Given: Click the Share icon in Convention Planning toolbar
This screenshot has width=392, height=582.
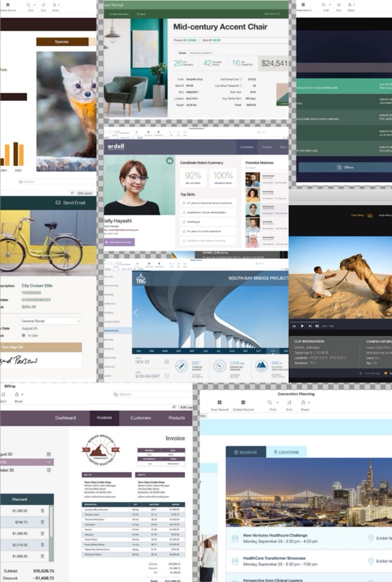Looking at the screenshot, I should pos(305,402).
